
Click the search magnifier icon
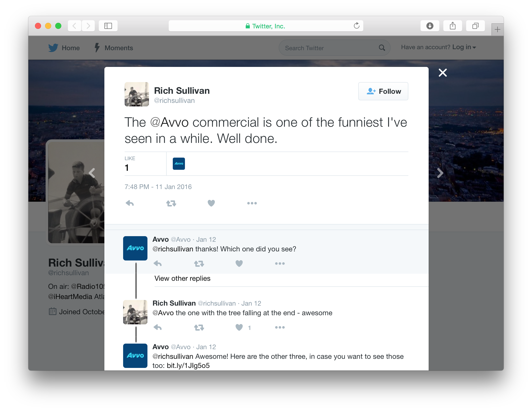tap(382, 48)
